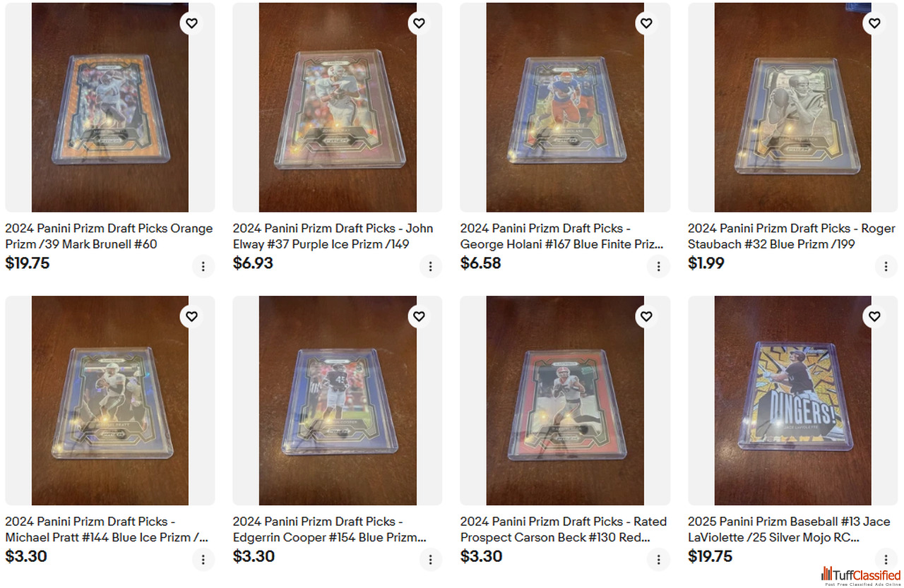The image size is (904, 588).
Task: Favorite the Mark Brunell Orange Prizm card
Action: (x=191, y=23)
